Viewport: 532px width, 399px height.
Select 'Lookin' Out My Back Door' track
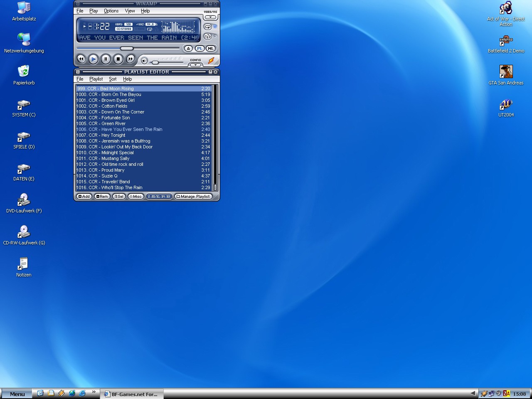pos(144,147)
